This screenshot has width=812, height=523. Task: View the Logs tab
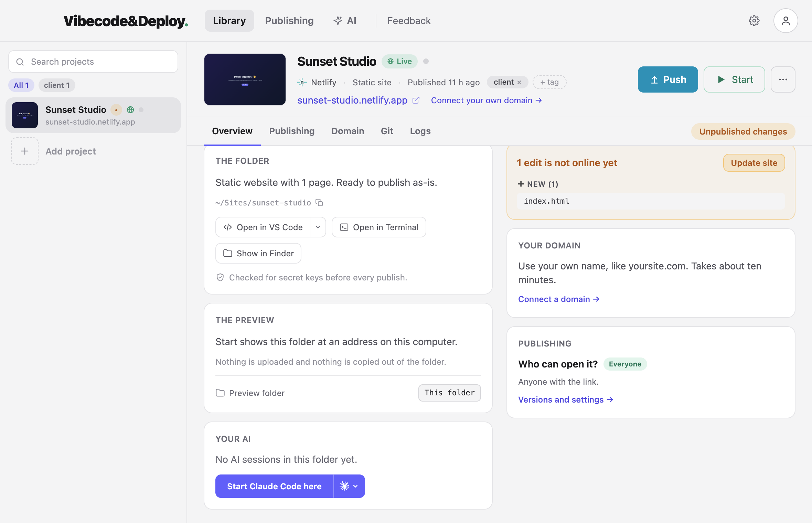[x=420, y=131]
